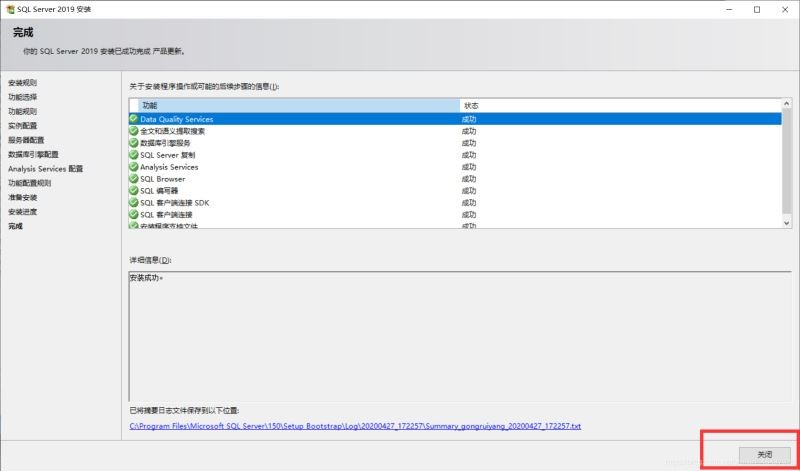Click the SQL Server setup icon in title bar
Screen dimensions: 800x471
[9, 9]
